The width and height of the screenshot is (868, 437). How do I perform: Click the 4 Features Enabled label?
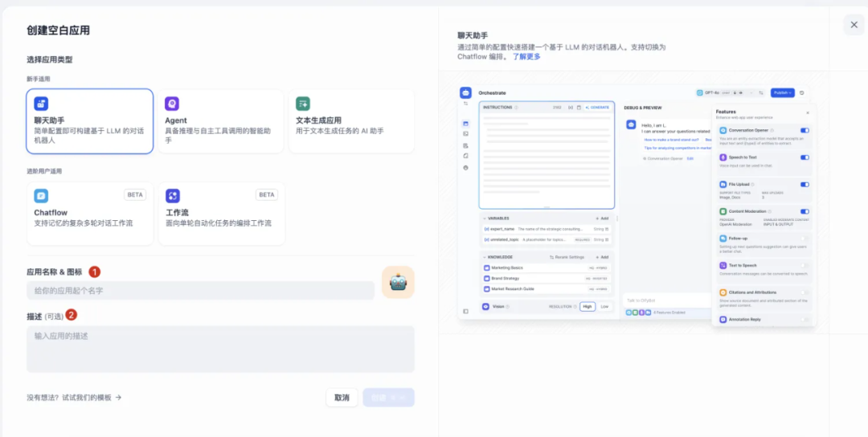[669, 312]
